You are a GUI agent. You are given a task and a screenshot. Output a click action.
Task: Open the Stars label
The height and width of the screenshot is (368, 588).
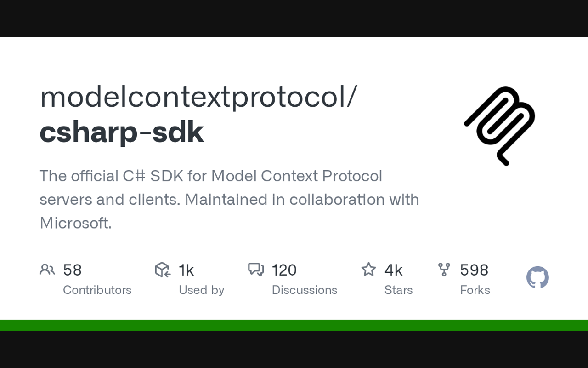pyautogui.click(x=399, y=290)
